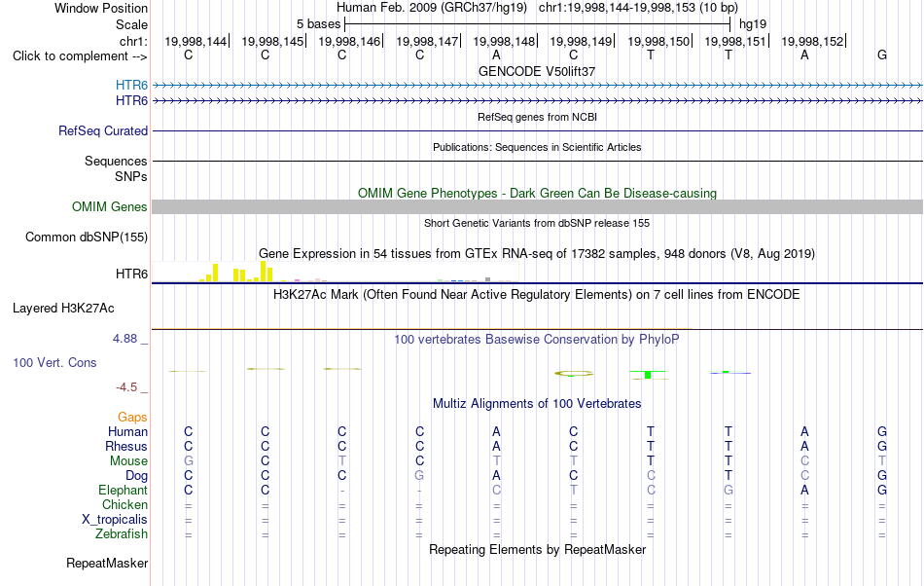924x586 pixels.
Task: Select the Dog alignment row label
Action: point(136,476)
